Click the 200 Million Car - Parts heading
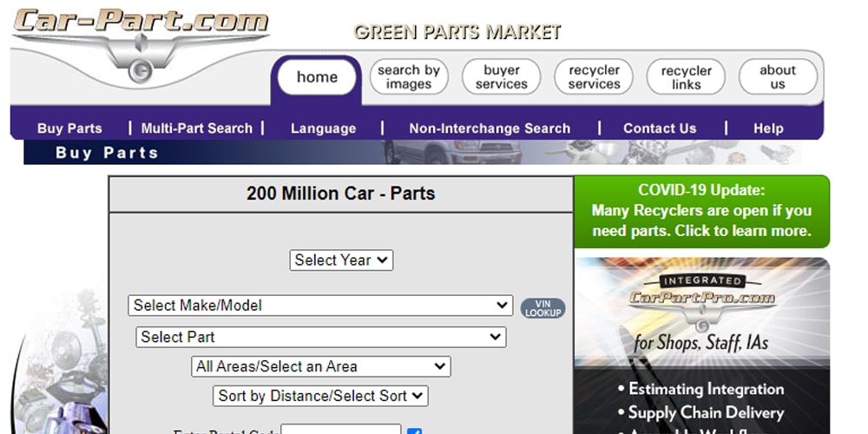This screenshot has width=868, height=434. click(341, 194)
